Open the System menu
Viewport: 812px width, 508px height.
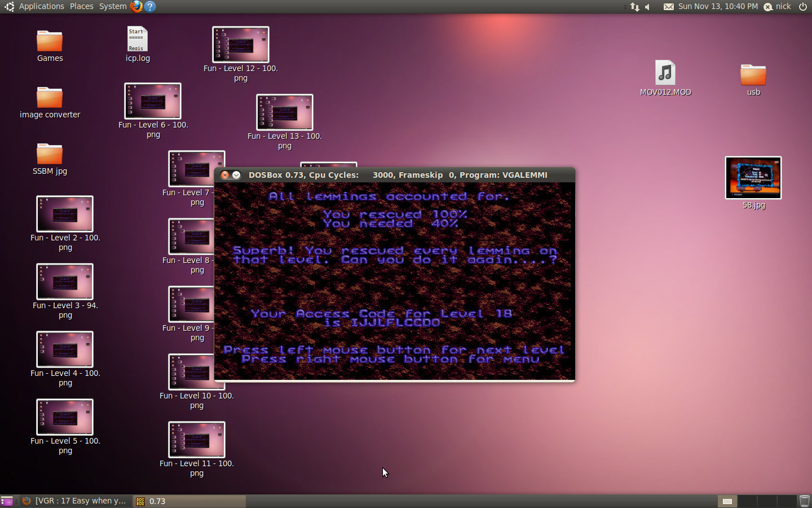pos(113,6)
